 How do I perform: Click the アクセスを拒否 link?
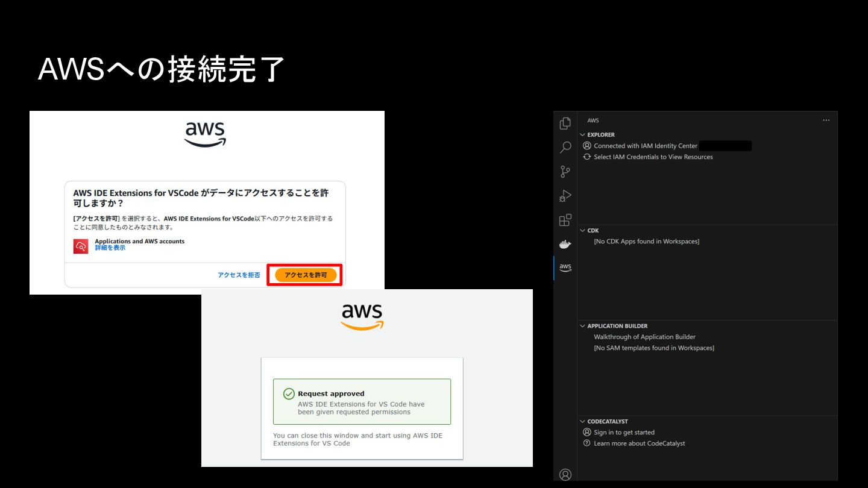(x=239, y=275)
